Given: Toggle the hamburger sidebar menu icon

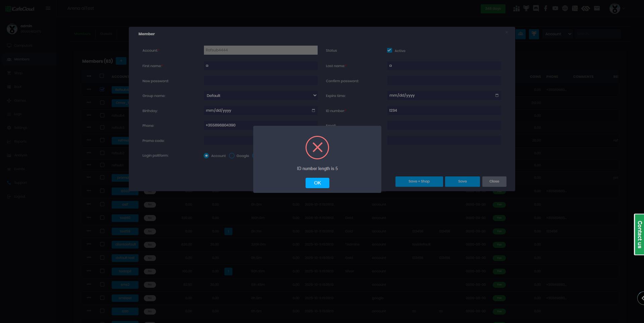Looking at the screenshot, I should pyautogui.click(x=48, y=8).
